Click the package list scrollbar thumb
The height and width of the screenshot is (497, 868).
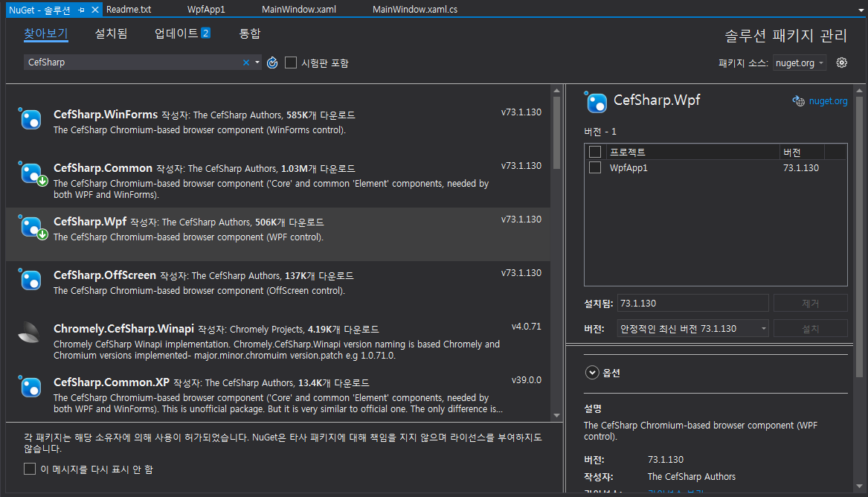(556, 133)
